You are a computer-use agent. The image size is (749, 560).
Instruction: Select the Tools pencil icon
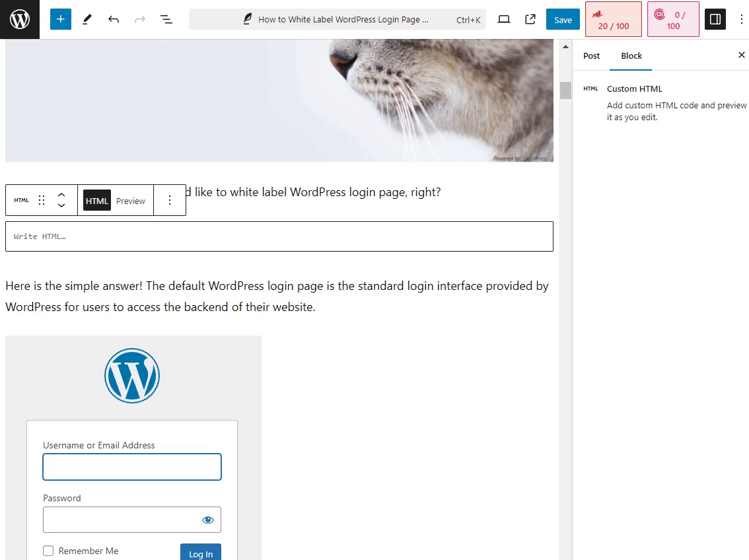(87, 19)
